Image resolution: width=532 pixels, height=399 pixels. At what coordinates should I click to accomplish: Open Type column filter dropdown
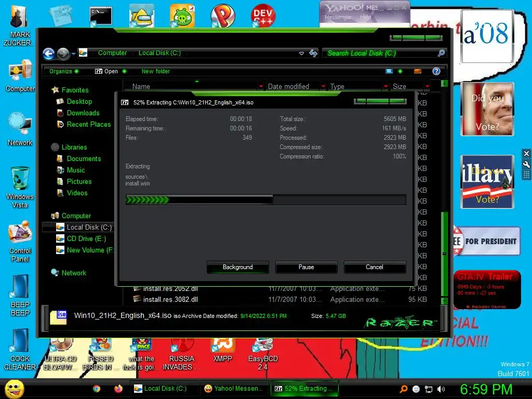click(385, 87)
